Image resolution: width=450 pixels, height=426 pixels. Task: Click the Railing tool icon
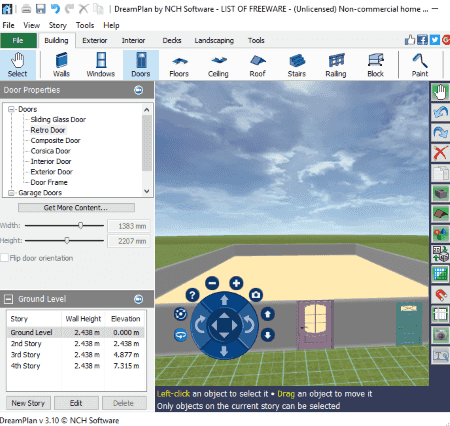point(336,65)
